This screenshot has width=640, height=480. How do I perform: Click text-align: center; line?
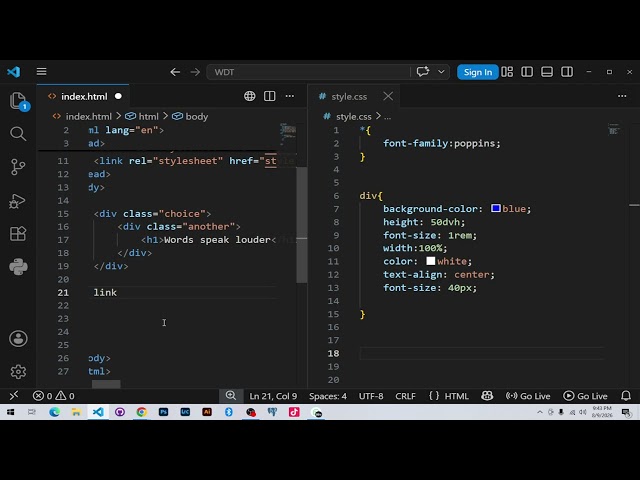(x=439, y=274)
